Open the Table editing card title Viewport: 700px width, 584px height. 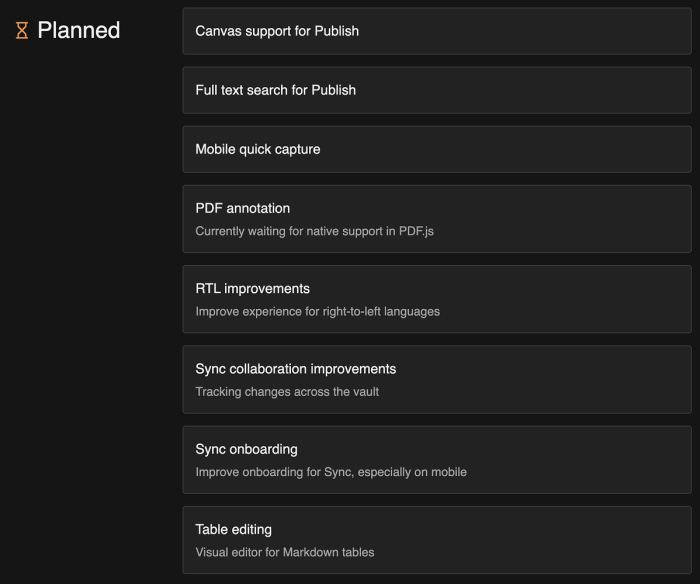click(x=233, y=530)
